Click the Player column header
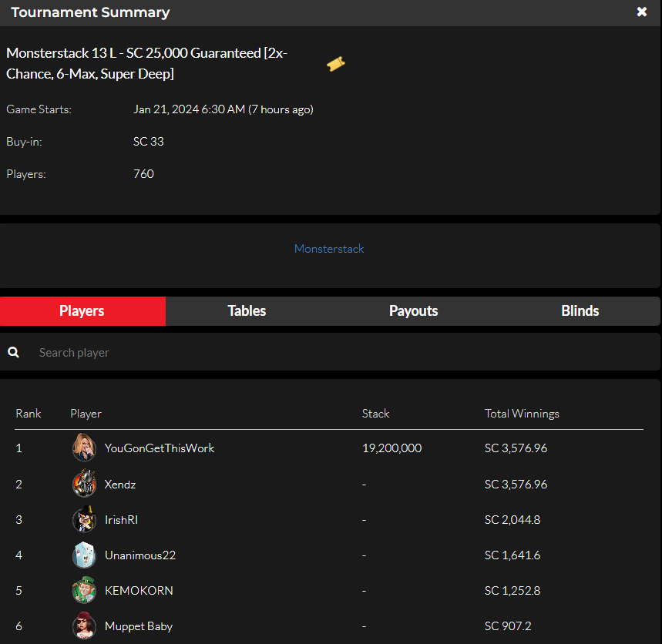Image resolution: width=662 pixels, height=644 pixels. [x=86, y=414]
